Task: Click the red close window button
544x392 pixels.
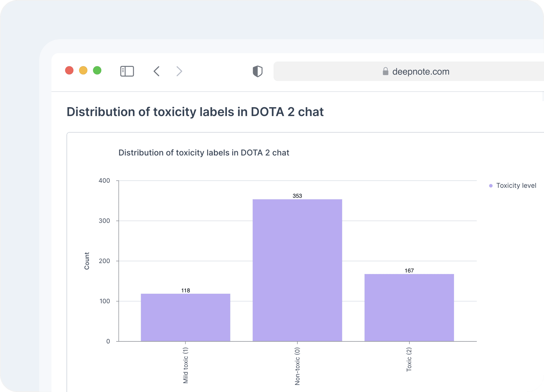Action: [69, 70]
